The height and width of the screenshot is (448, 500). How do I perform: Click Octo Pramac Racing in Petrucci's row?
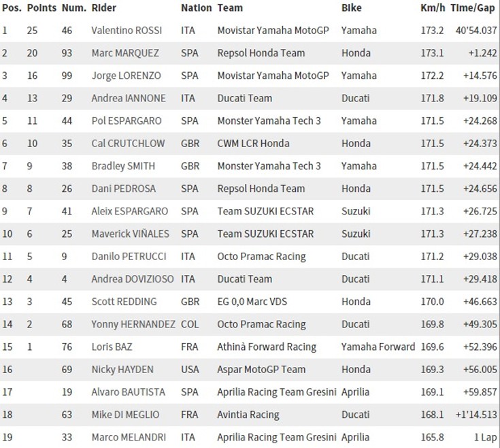point(261,257)
